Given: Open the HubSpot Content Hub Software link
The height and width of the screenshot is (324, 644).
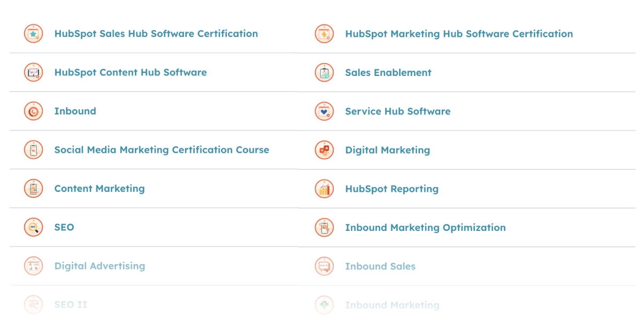Looking at the screenshot, I should pos(131,72).
